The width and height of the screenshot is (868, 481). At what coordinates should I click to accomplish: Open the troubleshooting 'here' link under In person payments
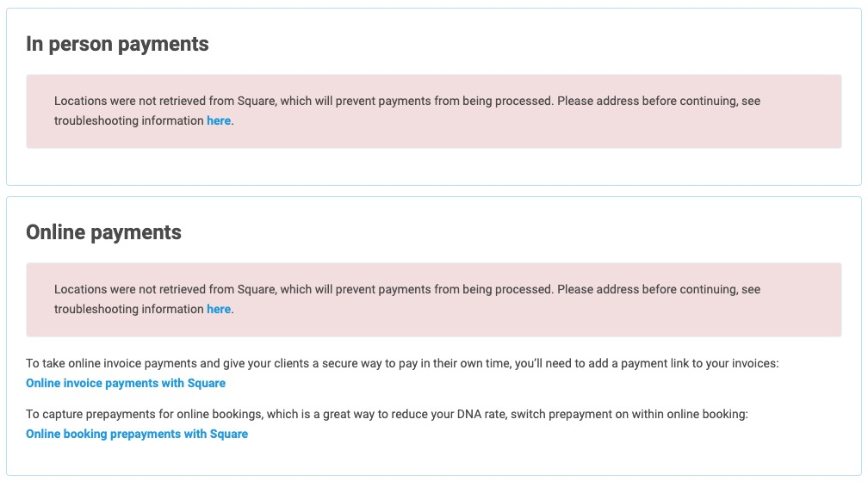pyautogui.click(x=219, y=121)
